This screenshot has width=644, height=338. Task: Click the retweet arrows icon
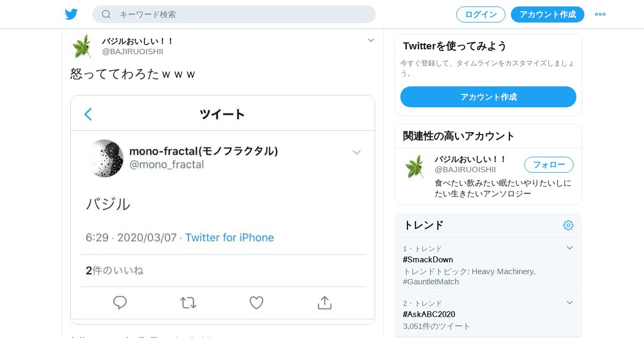(x=188, y=303)
